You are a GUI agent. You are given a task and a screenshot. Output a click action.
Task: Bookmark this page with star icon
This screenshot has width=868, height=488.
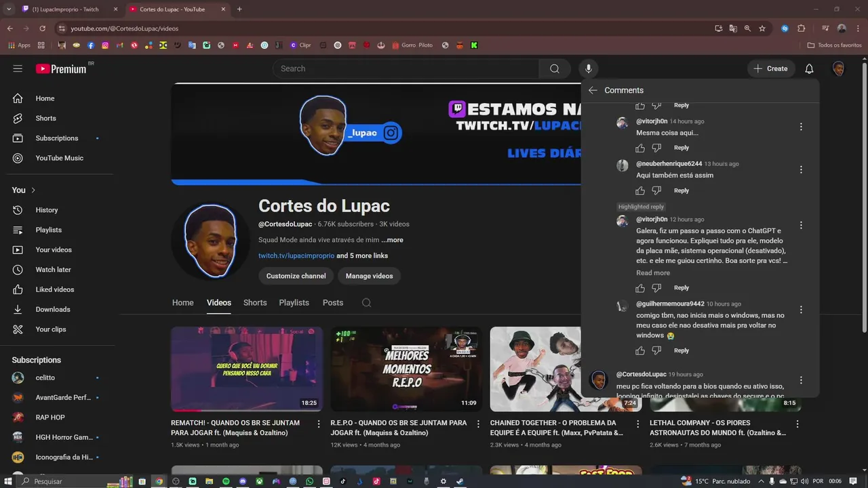pyautogui.click(x=762, y=28)
